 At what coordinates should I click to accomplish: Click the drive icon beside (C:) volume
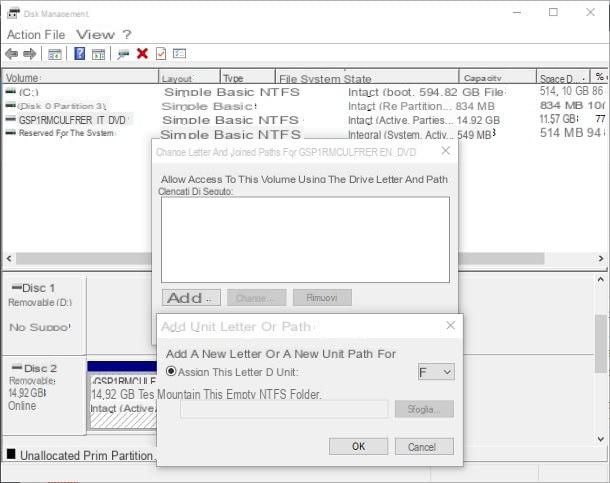click(11, 92)
